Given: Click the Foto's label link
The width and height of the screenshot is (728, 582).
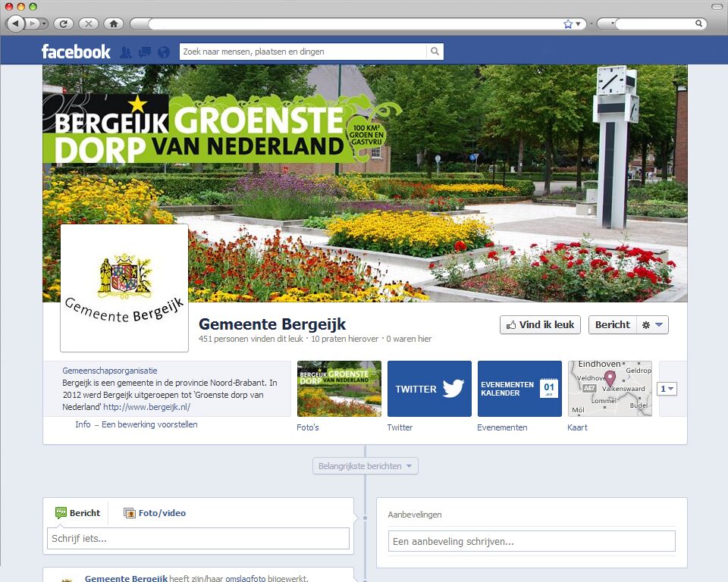Looking at the screenshot, I should pyautogui.click(x=308, y=427).
